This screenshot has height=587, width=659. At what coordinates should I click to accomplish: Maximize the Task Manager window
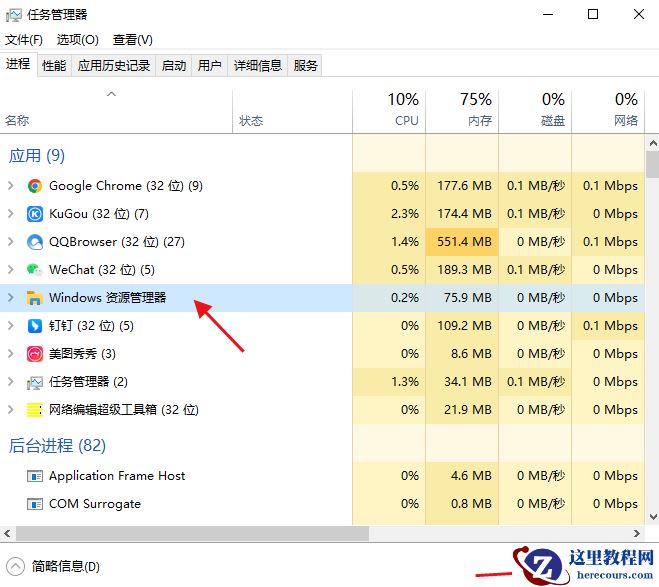click(x=593, y=14)
